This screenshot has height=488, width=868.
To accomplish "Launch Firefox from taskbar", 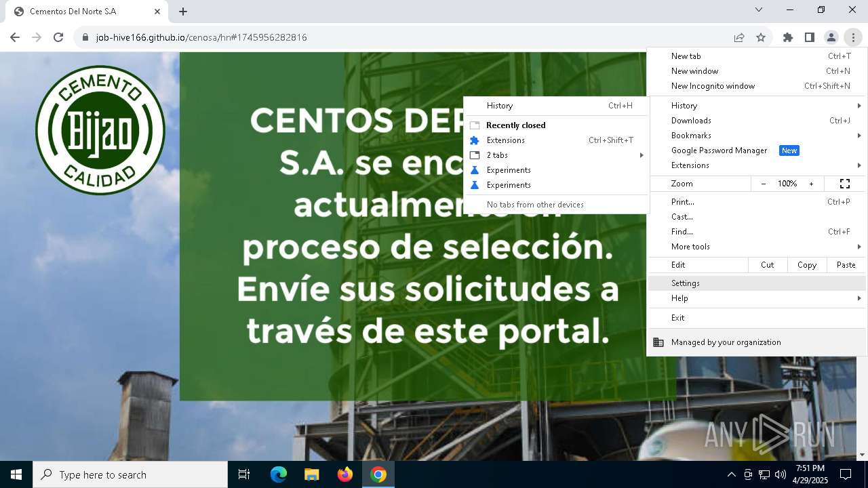I will [345, 474].
